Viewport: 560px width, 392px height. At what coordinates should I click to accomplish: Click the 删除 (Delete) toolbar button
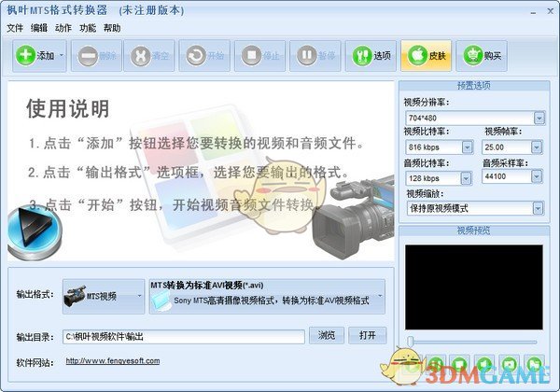(x=96, y=56)
